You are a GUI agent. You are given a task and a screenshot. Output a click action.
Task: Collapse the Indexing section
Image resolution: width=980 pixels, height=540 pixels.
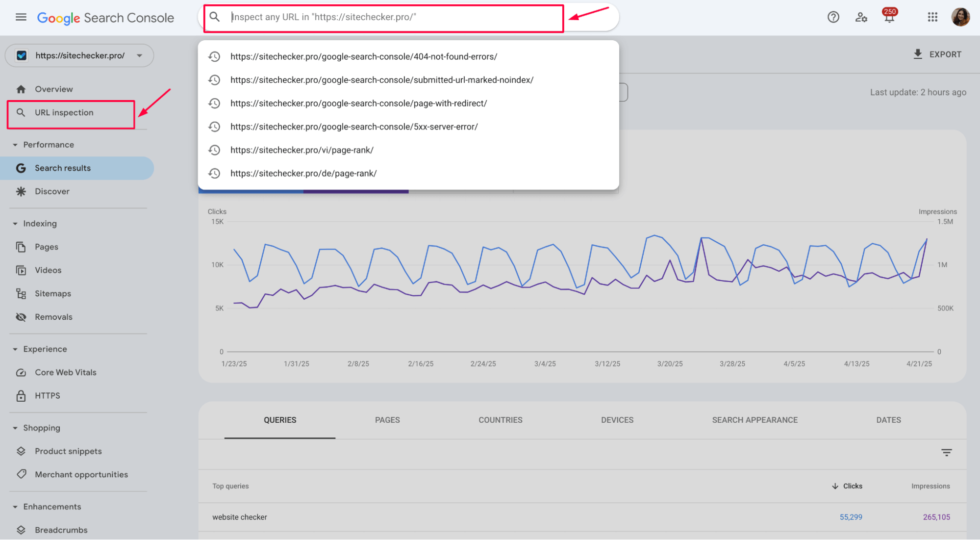15,224
